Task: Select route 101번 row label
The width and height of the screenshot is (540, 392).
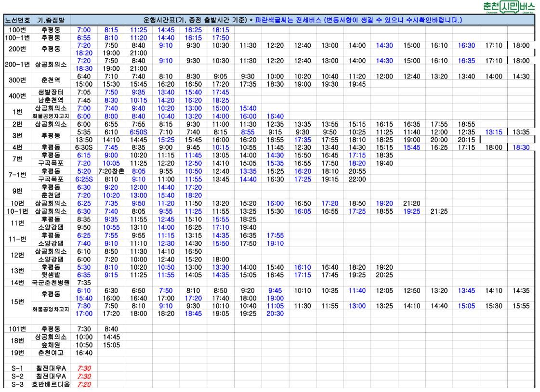Action: point(17,329)
